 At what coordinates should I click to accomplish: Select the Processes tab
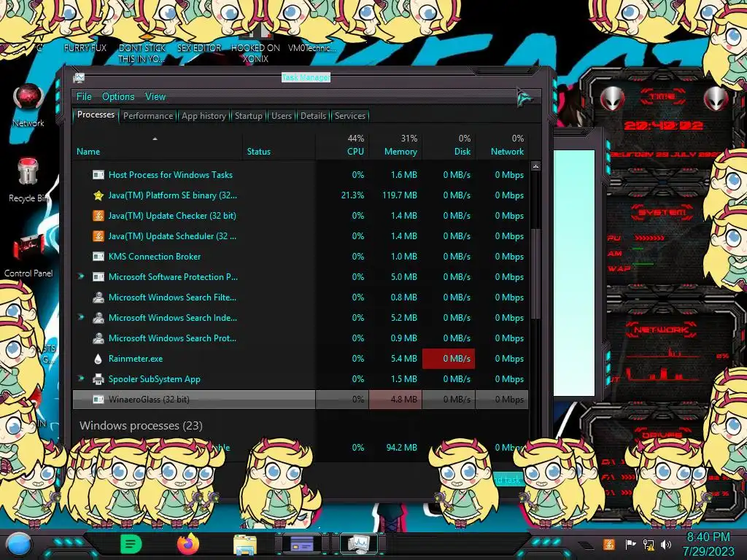coord(96,114)
